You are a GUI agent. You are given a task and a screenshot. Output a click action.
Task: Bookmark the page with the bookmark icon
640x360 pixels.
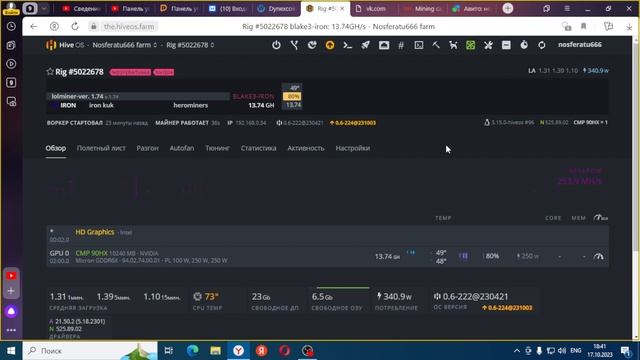click(x=583, y=27)
